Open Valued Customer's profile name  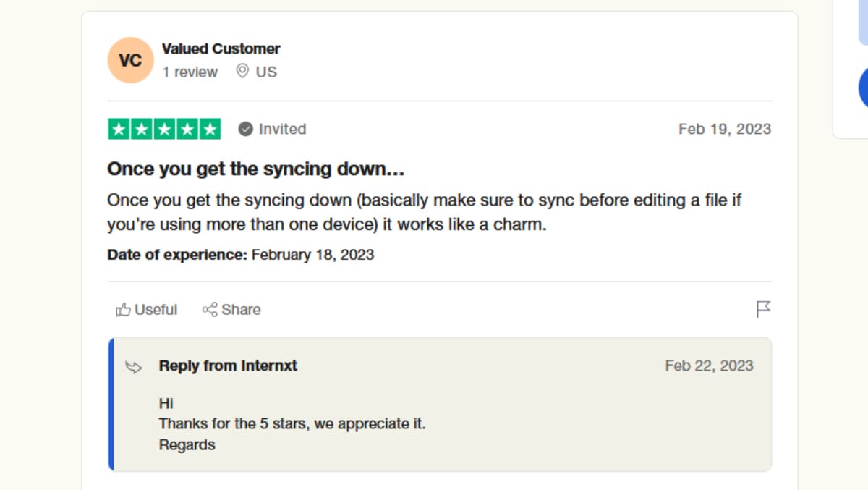(x=221, y=48)
